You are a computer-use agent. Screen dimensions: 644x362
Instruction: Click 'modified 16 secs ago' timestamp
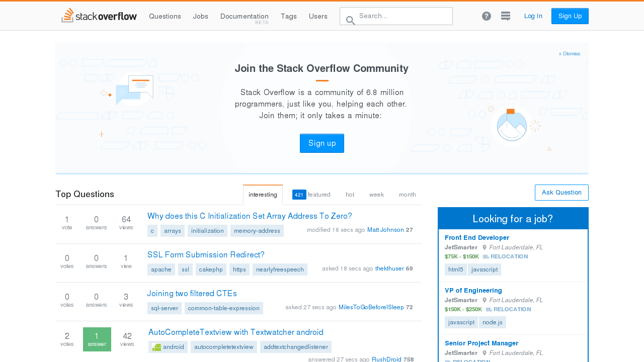click(x=336, y=230)
